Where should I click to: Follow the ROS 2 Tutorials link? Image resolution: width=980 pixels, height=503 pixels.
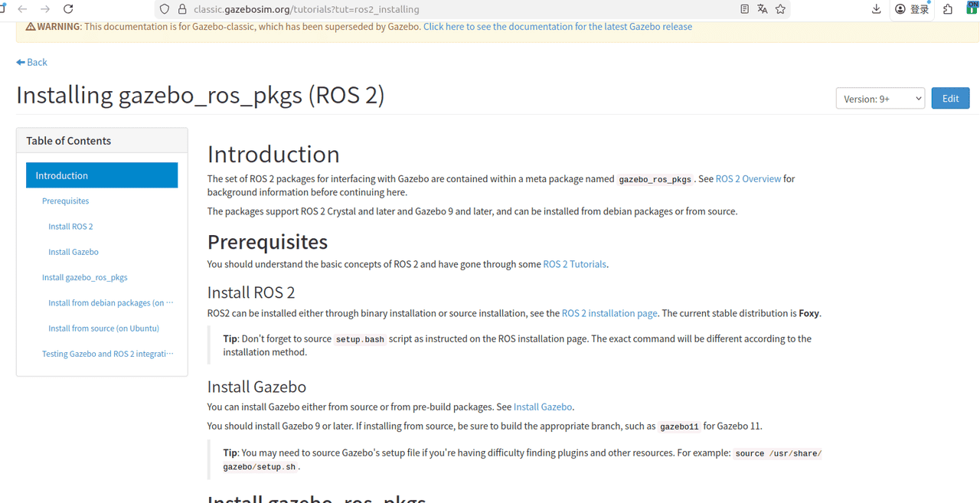click(x=574, y=263)
